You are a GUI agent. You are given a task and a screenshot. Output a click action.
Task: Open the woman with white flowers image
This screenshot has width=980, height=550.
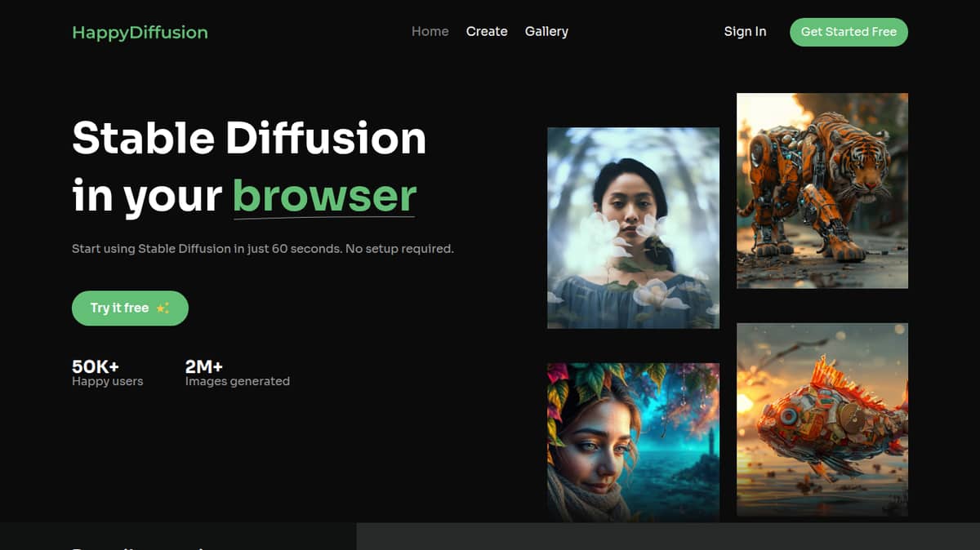point(633,228)
